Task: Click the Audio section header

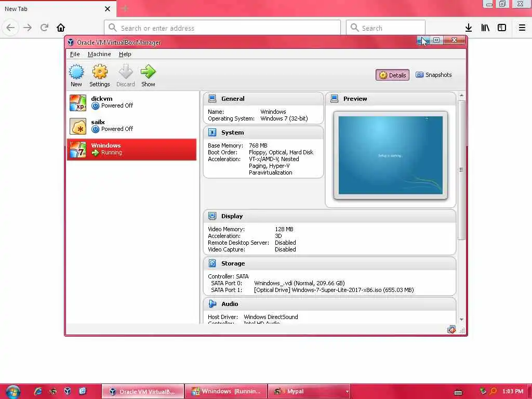Action: 329,304
